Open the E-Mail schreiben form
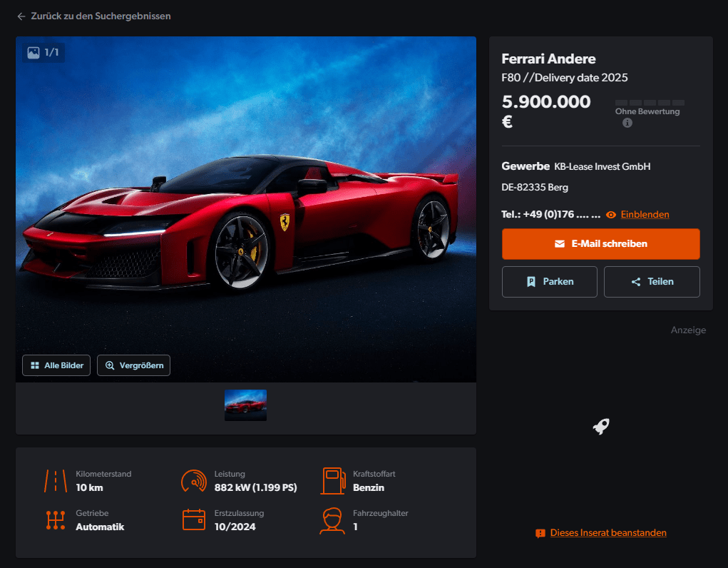728x568 pixels. pyautogui.click(x=601, y=243)
